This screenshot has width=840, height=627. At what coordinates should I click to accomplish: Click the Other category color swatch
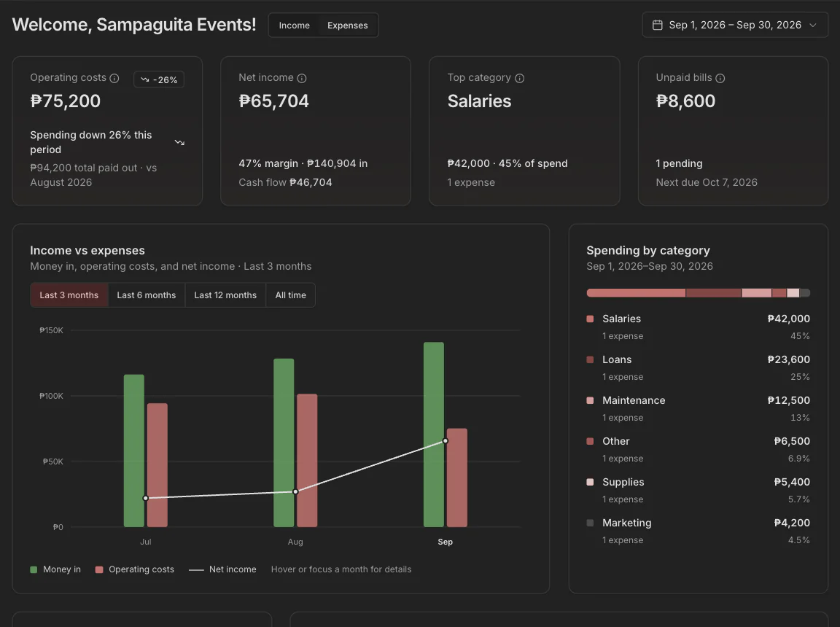590,441
